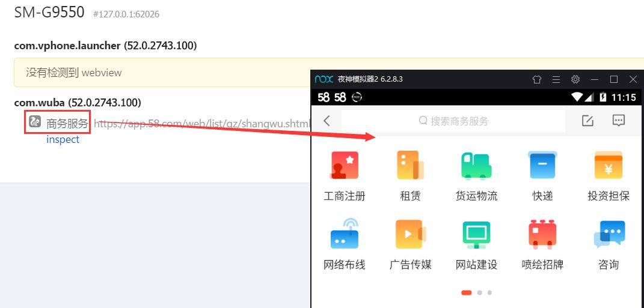Open Nox hamburger menu icon
The height and width of the screenshot is (308, 644).
click(556, 79)
